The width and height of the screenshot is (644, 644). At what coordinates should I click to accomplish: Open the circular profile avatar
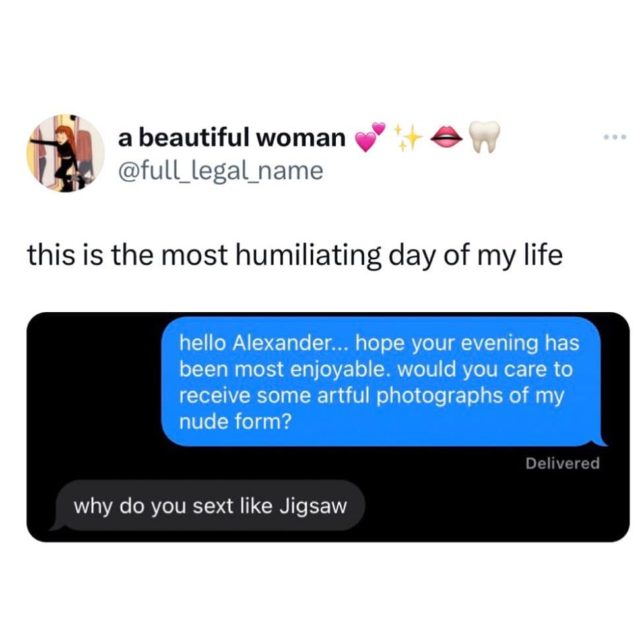point(66,153)
